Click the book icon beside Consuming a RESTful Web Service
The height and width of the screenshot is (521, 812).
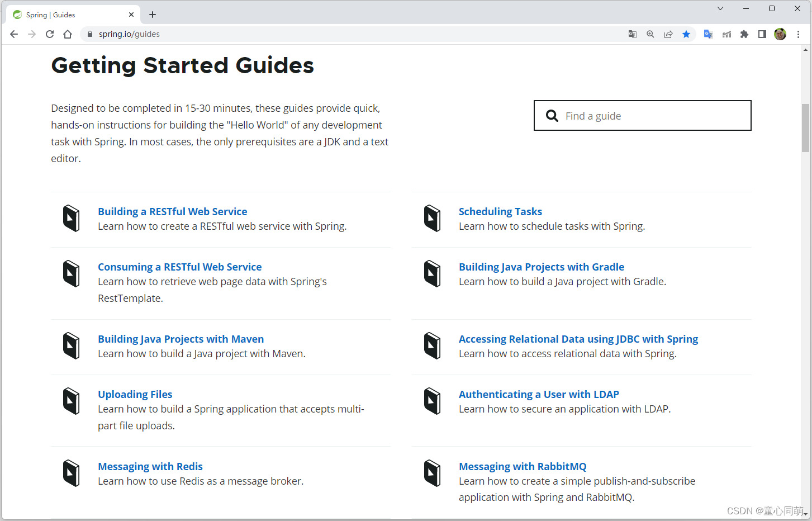point(72,273)
